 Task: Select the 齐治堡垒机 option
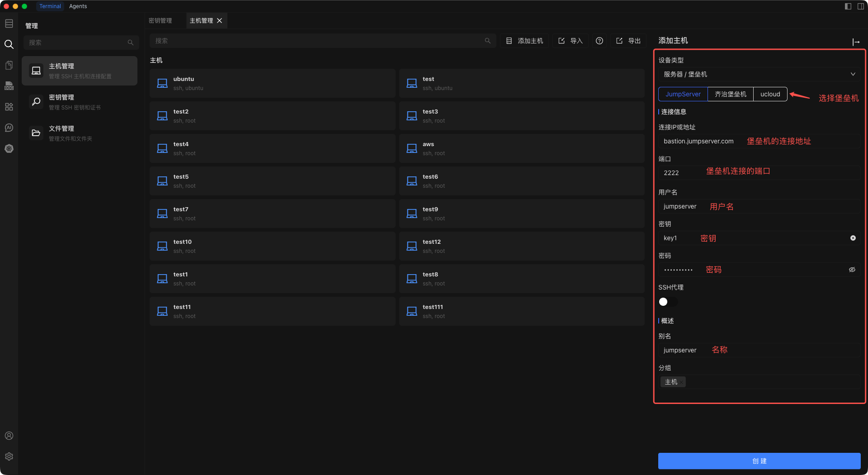pyautogui.click(x=730, y=94)
